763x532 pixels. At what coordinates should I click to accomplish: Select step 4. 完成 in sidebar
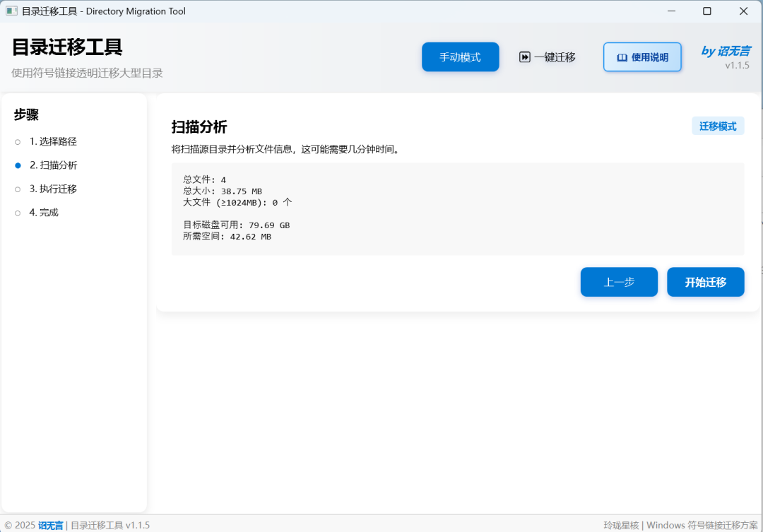click(44, 212)
